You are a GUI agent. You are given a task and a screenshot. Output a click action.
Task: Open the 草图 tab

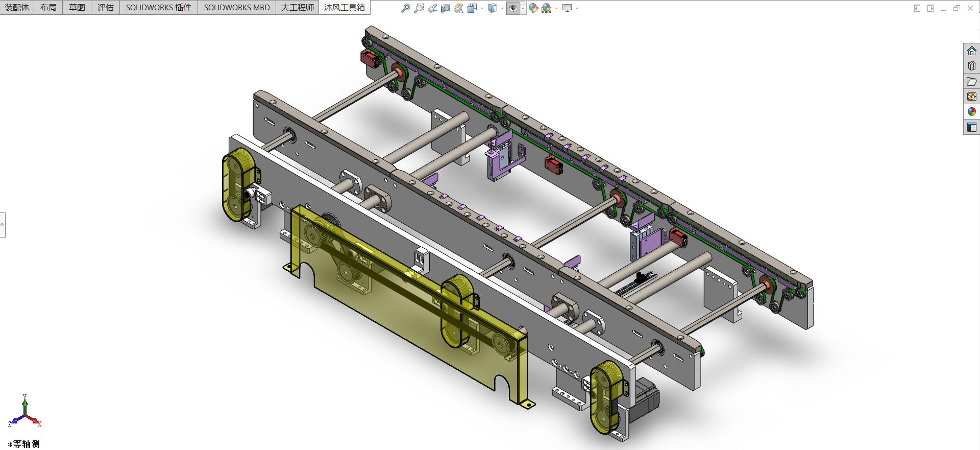coord(77,7)
